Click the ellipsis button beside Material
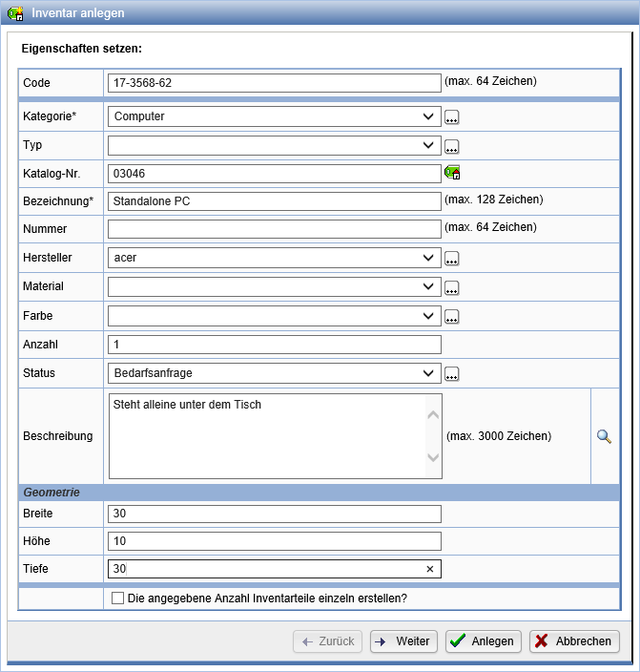 click(452, 287)
